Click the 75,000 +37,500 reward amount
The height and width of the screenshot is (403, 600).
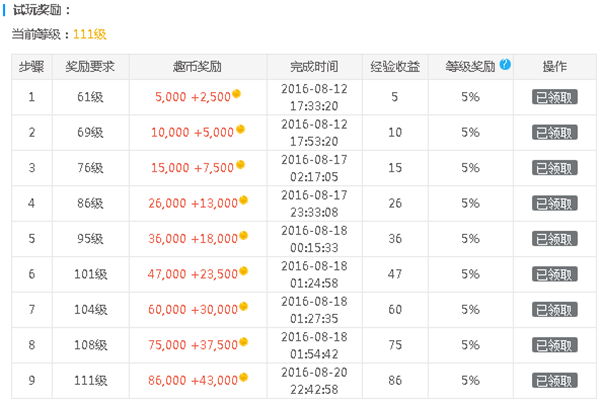coord(193,345)
